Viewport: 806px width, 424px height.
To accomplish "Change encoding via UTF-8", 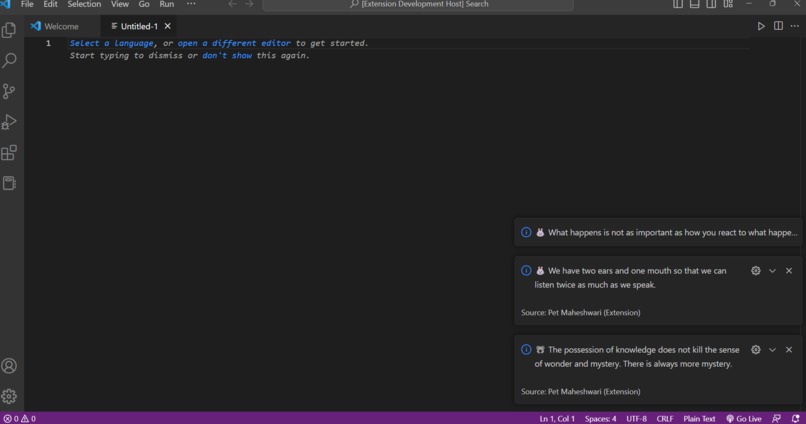I will (x=636, y=419).
